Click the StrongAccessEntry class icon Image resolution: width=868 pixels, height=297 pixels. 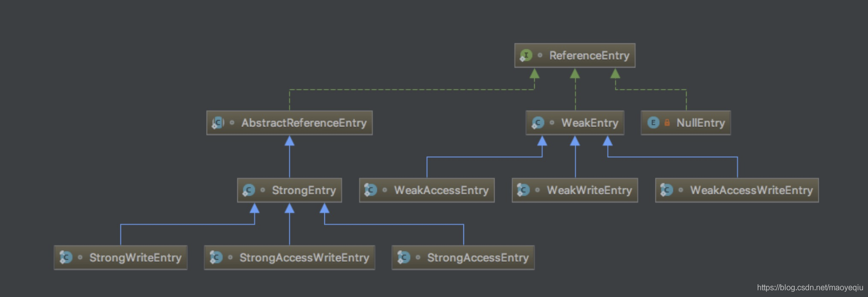click(404, 257)
